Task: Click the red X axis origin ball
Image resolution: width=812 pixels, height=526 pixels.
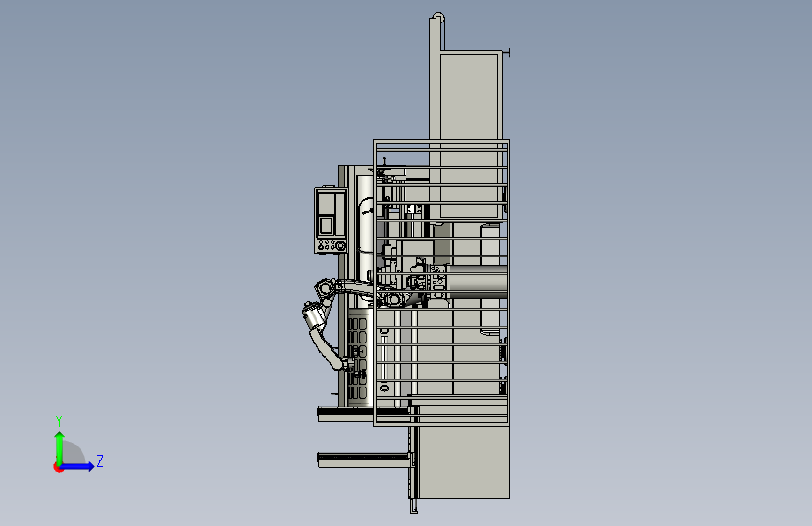Action: pyautogui.click(x=58, y=467)
